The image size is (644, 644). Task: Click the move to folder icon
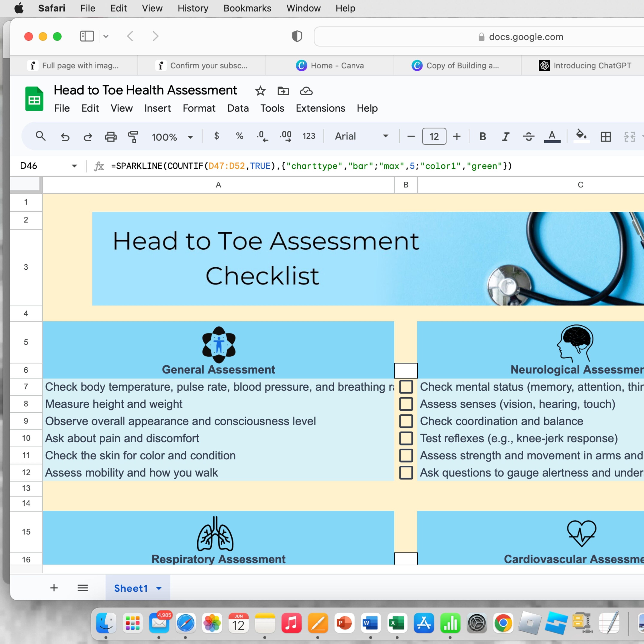283,91
